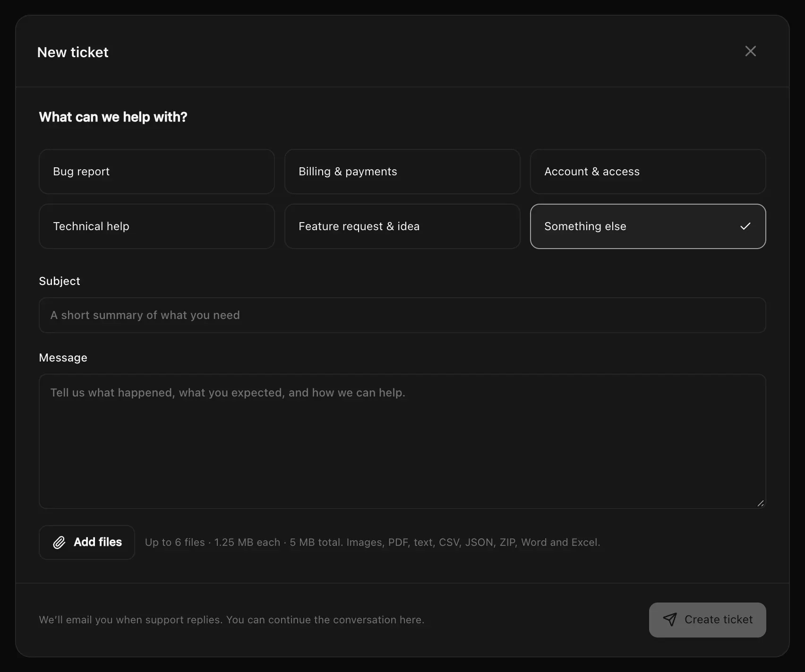Click the message box resize handle
Image resolution: width=805 pixels, height=672 pixels.
point(760,503)
